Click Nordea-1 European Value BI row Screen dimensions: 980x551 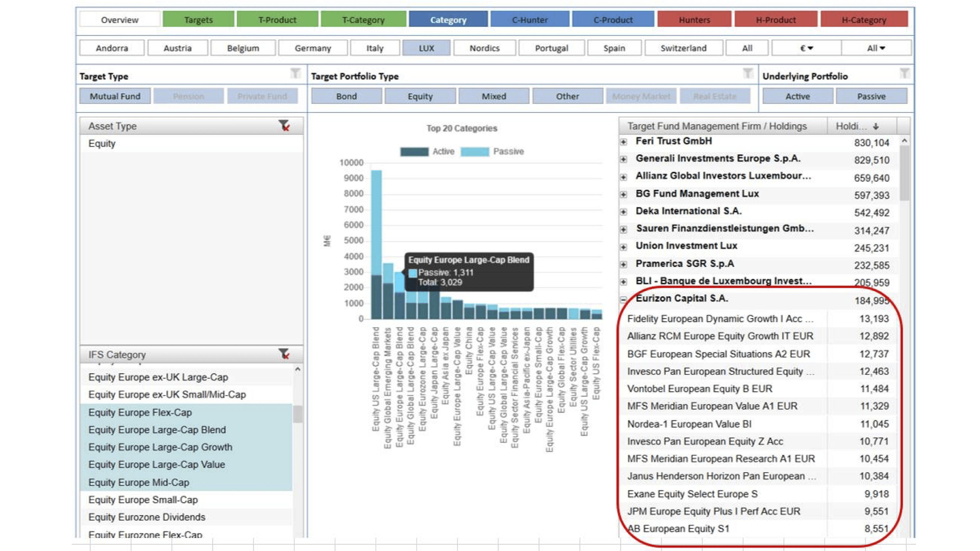pyautogui.click(x=758, y=424)
